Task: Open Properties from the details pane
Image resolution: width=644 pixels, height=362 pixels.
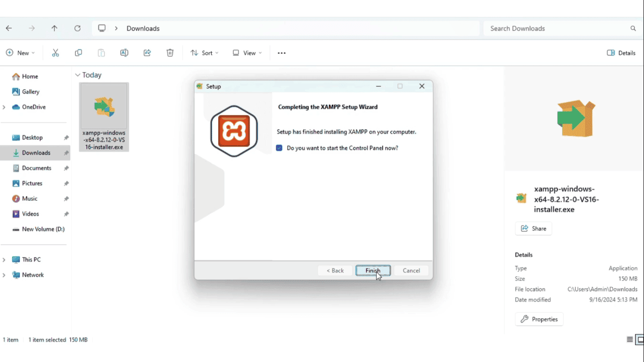Action: (x=539, y=319)
